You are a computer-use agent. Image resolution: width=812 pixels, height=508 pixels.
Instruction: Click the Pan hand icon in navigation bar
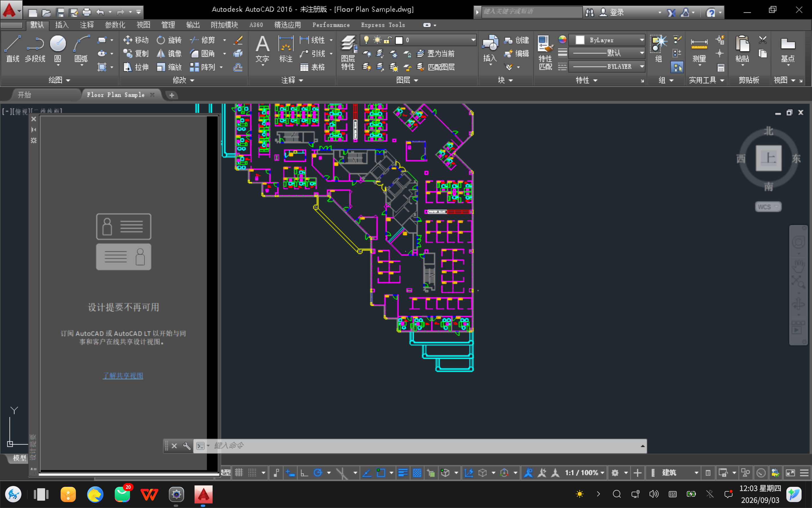(798, 266)
